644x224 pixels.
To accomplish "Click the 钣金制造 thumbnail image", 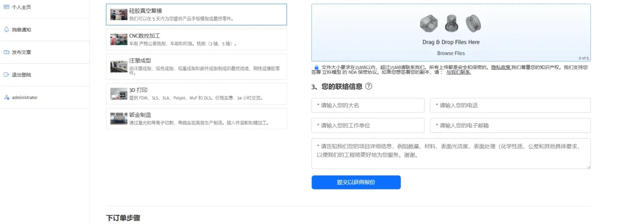I will click(119, 119).
